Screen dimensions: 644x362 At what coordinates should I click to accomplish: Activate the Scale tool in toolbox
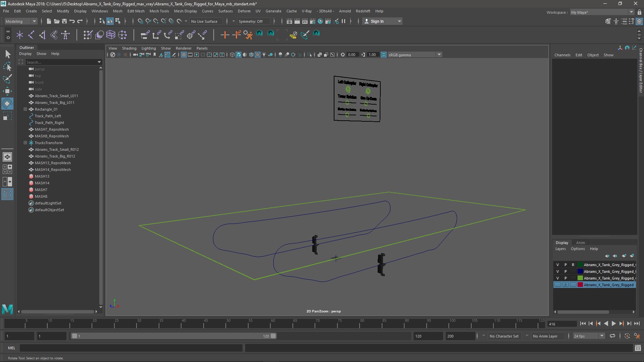7,116
